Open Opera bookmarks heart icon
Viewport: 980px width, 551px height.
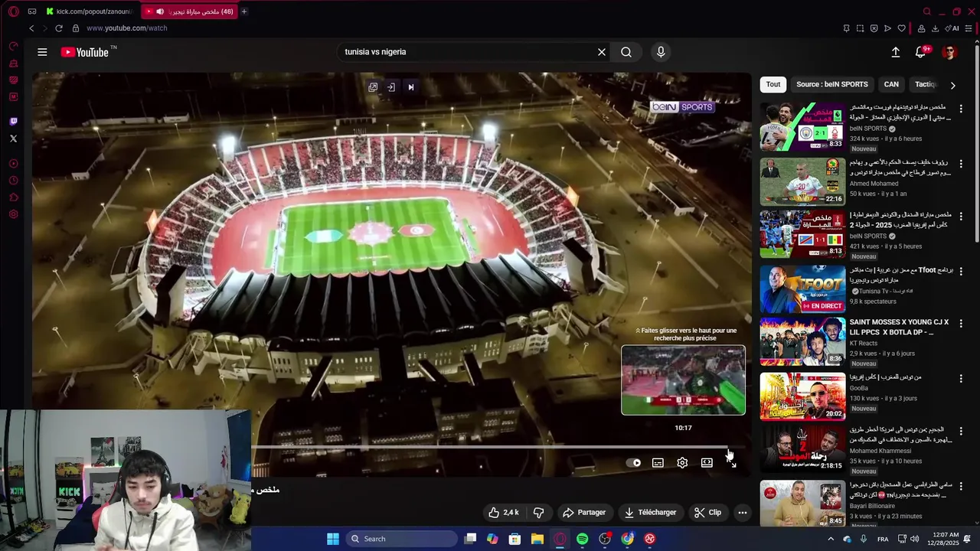(x=902, y=28)
